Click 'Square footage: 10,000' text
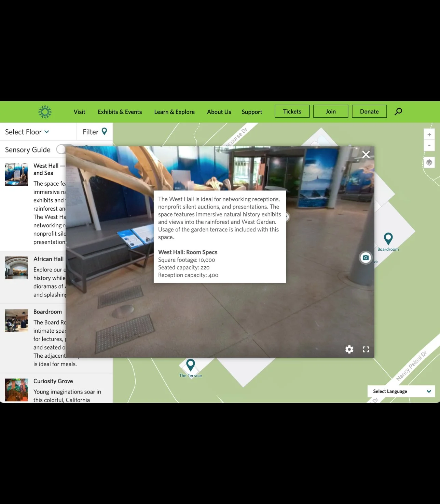 (x=187, y=260)
